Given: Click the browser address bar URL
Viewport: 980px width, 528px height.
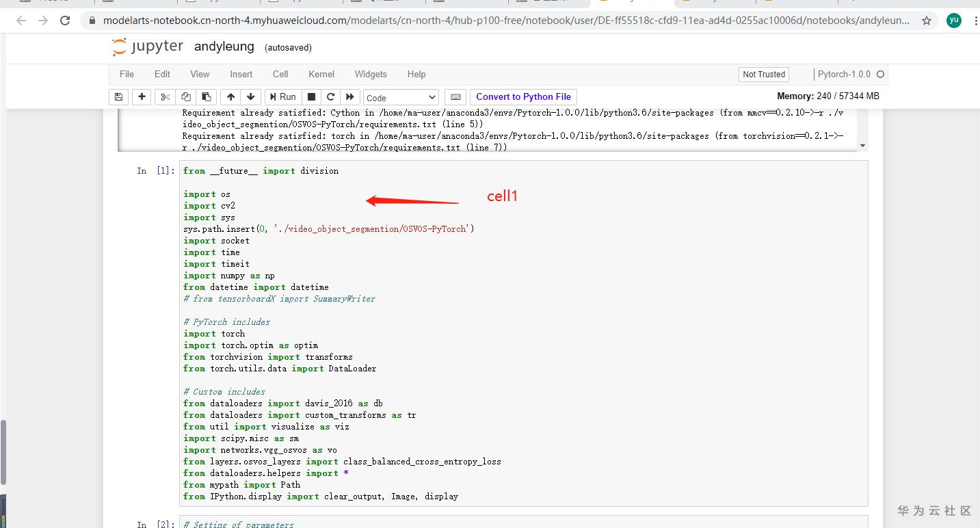Looking at the screenshot, I should pos(506,21).
